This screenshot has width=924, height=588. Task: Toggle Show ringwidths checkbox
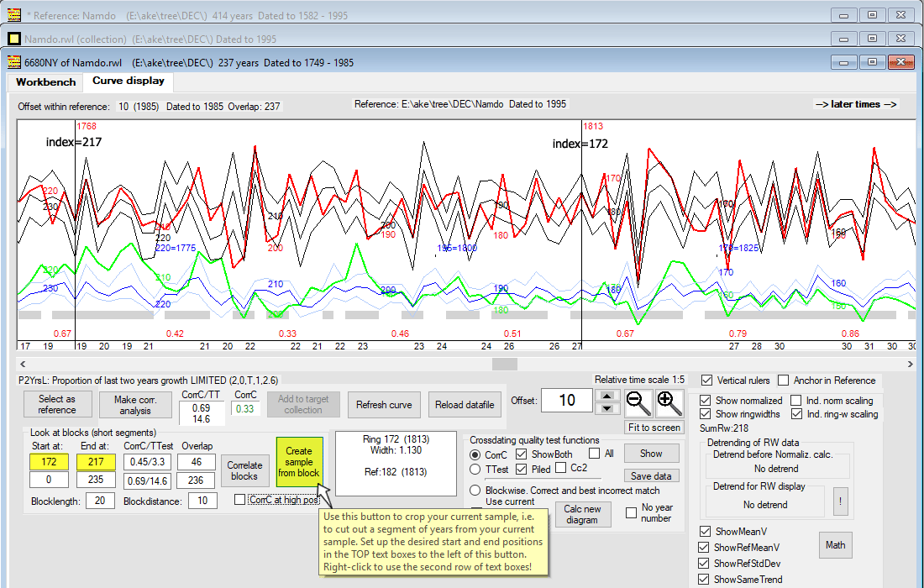click(705, 414)
